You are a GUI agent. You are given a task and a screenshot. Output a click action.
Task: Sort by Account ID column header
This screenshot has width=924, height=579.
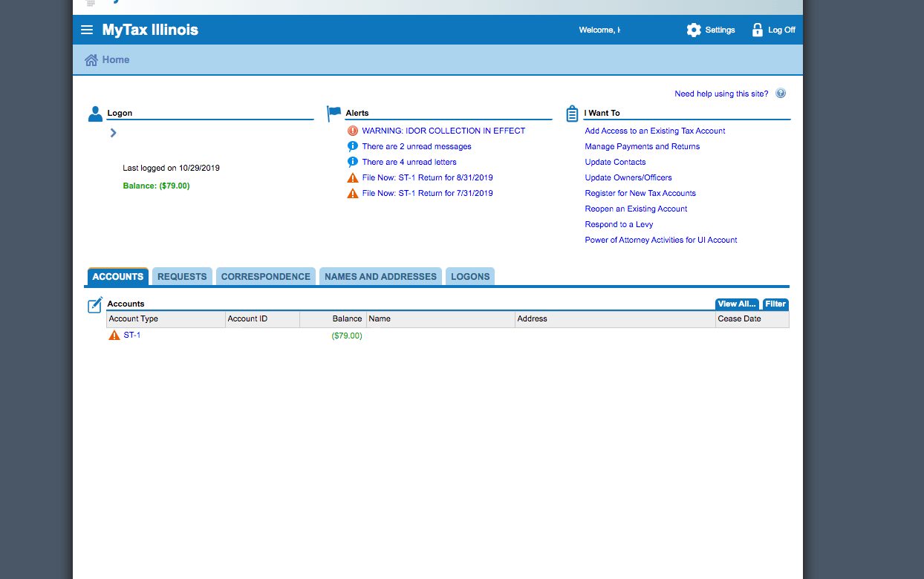click(262, 319)
